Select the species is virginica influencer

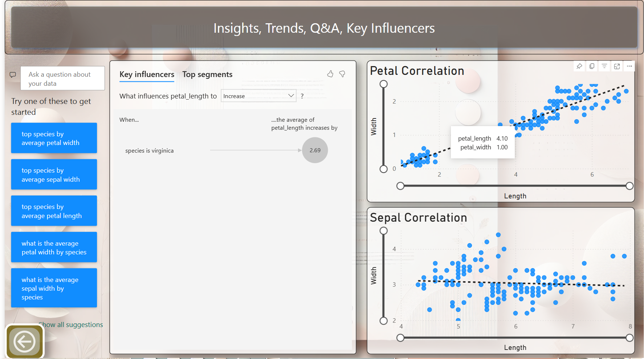tap(149, 150)
